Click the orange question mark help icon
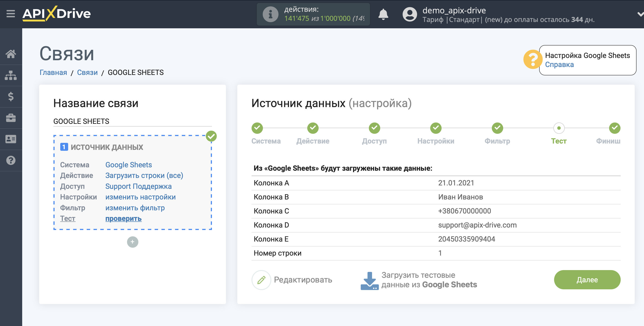 533,60
